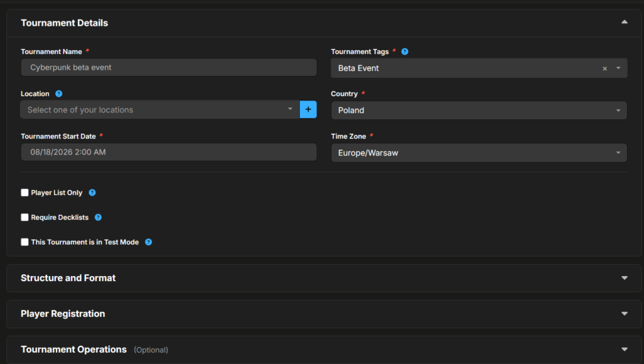
Task: Open Tournament Tags help icon
Action: [404, 52]
